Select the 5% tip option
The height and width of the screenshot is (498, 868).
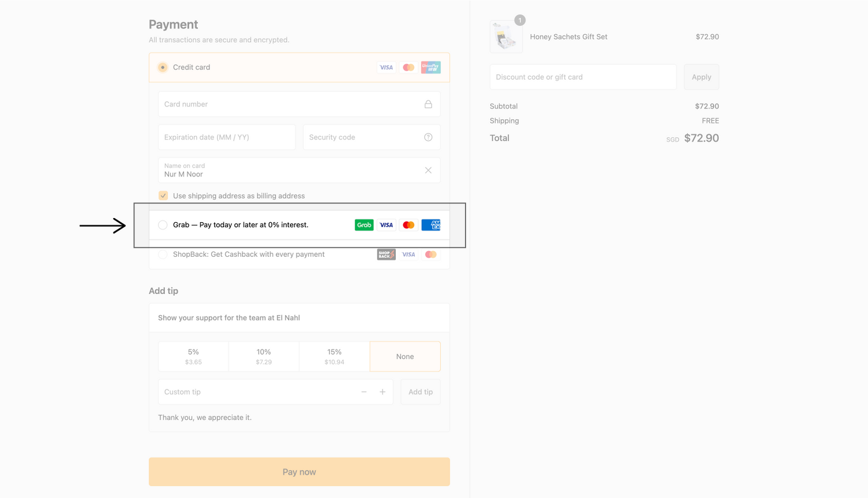pyautogui.click(x=193, y=356)
